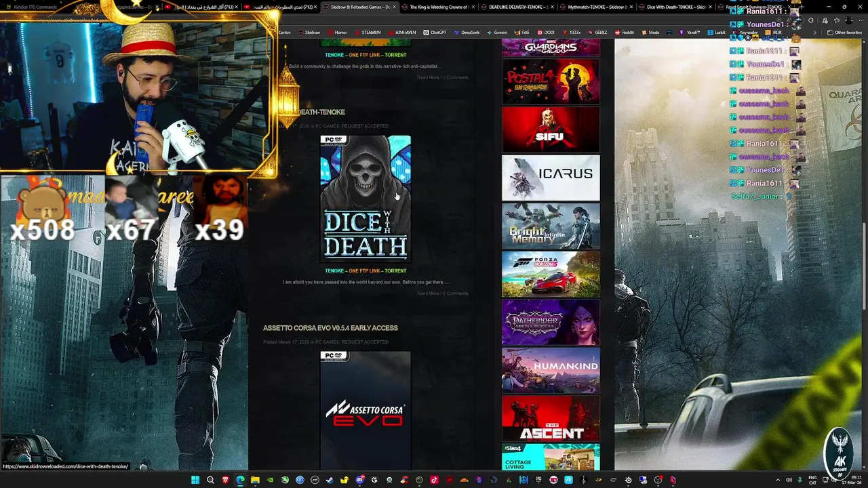
Task: Launch Brave browser from taskbar
Action: coord(225,480)
